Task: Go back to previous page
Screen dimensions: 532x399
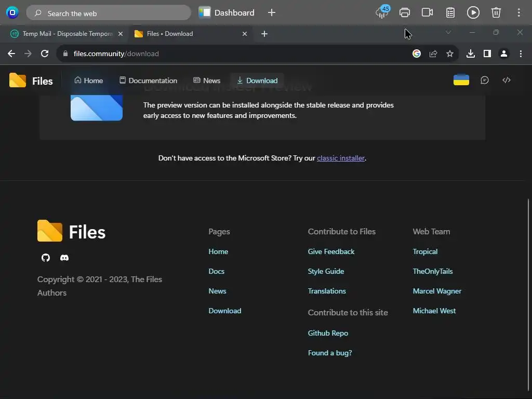Action: tap(11, 54)
